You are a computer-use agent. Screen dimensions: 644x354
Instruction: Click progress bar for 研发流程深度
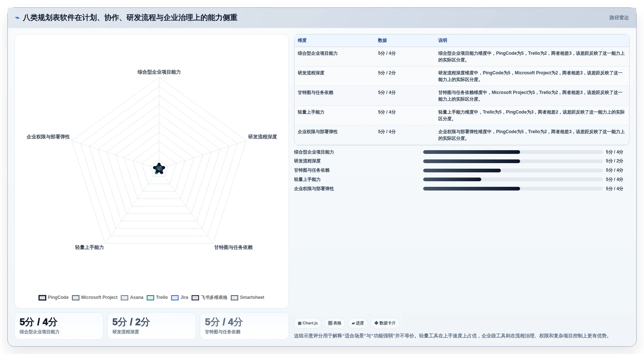coord(513,161)
